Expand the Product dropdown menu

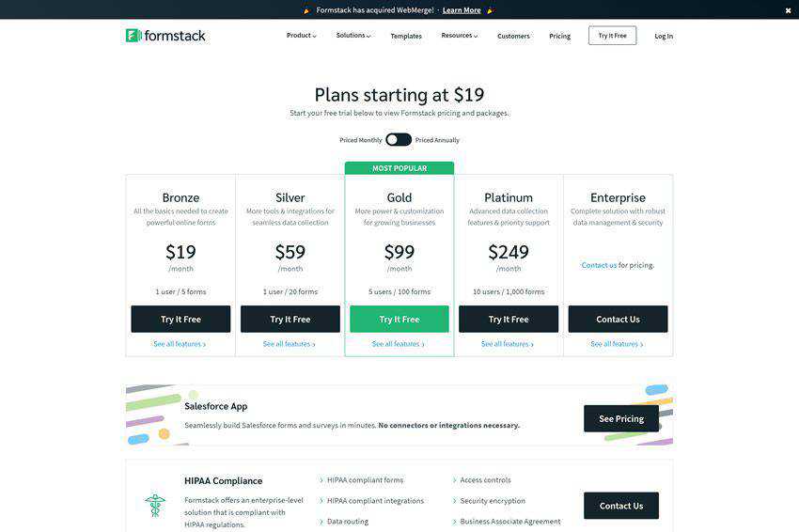pyautogui.click(x=301, y=36)
